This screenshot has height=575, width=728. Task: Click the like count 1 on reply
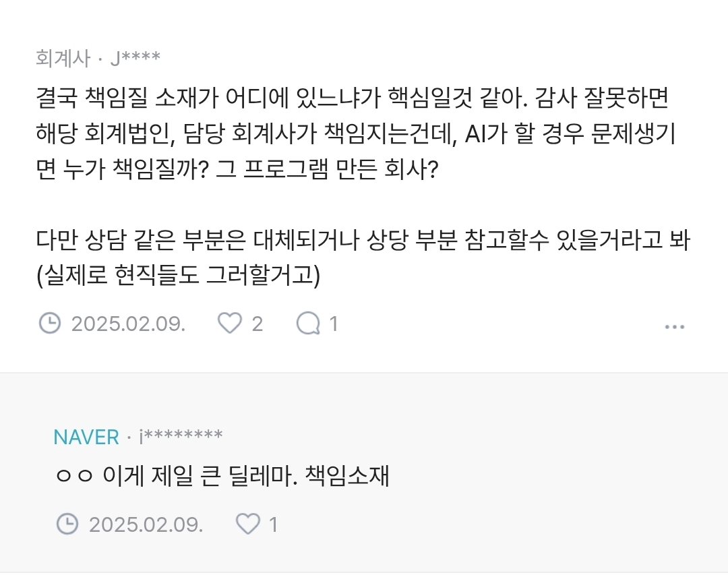click(x=273, y=524)
